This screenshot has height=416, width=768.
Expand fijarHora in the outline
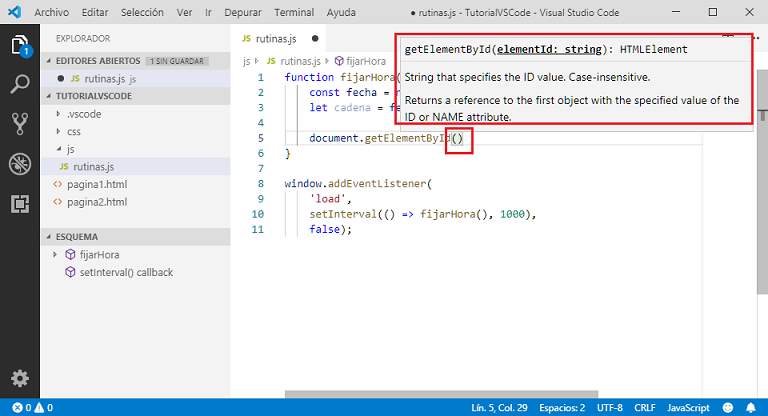pyautogui.click(x=55, y=254)
